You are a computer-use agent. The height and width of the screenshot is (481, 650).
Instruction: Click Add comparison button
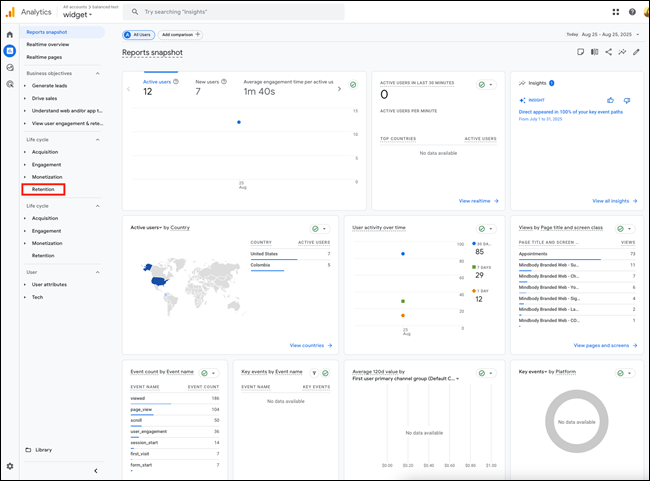[x=180, y=35]
